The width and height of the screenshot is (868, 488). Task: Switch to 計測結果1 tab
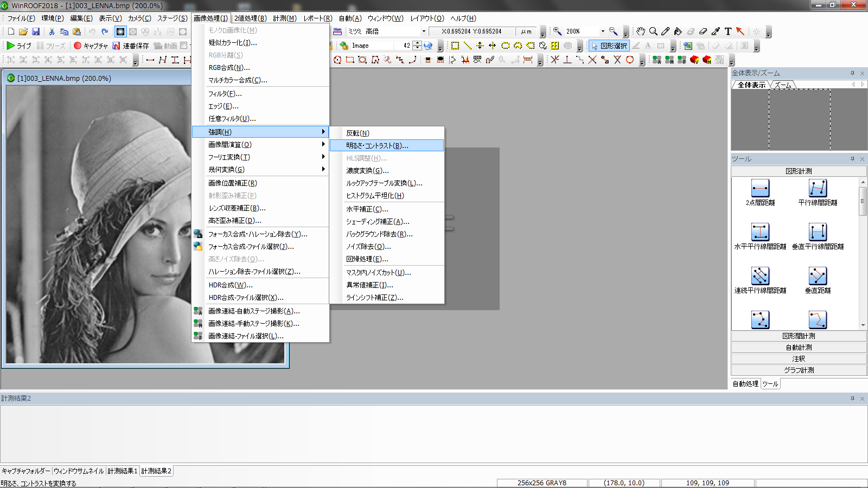coord(123,471)
